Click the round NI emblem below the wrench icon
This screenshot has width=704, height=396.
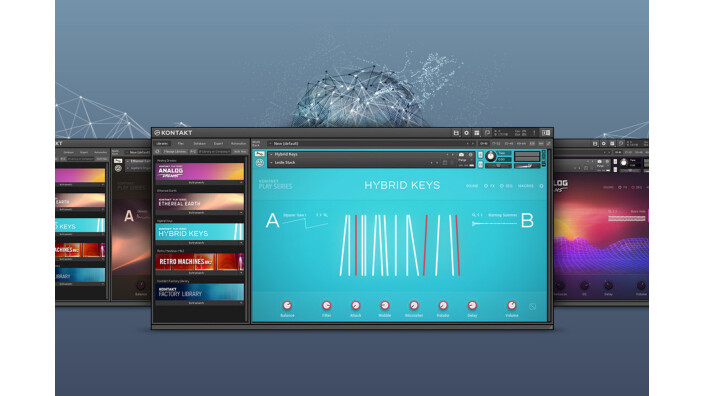(260, 163)
